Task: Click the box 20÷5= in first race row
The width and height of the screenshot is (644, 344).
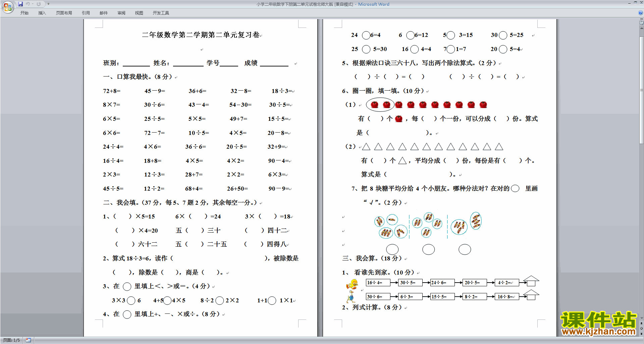Action: [x=475, y=283]
